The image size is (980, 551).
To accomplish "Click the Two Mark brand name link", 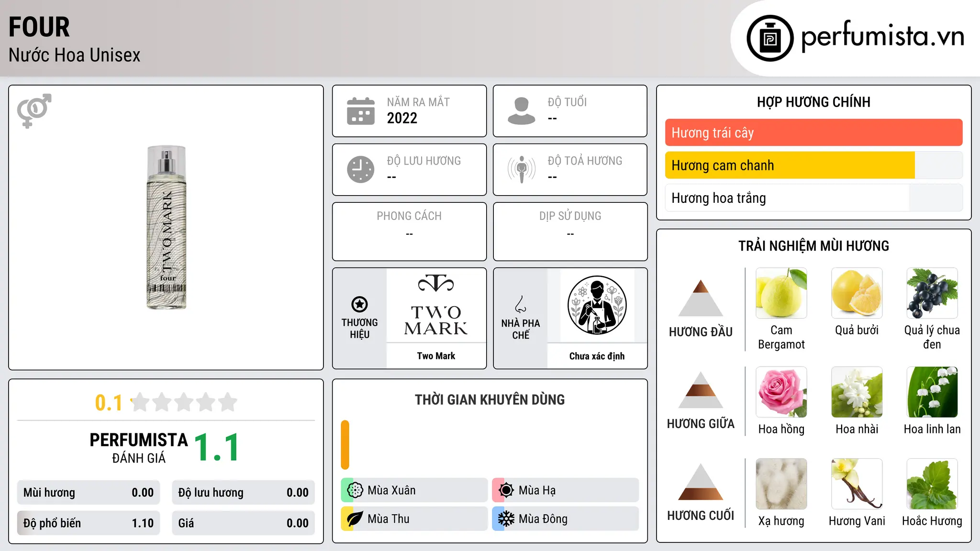I will [436, 356].
